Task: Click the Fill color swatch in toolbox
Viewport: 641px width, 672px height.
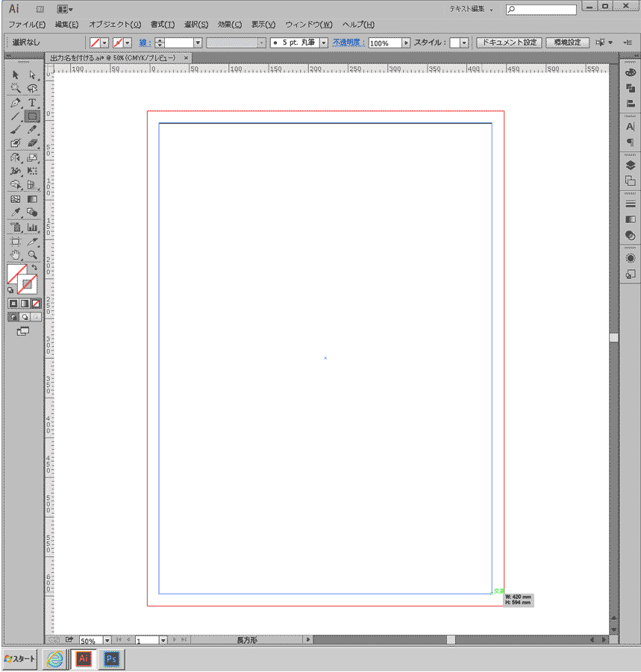Action: click(16, 274)
